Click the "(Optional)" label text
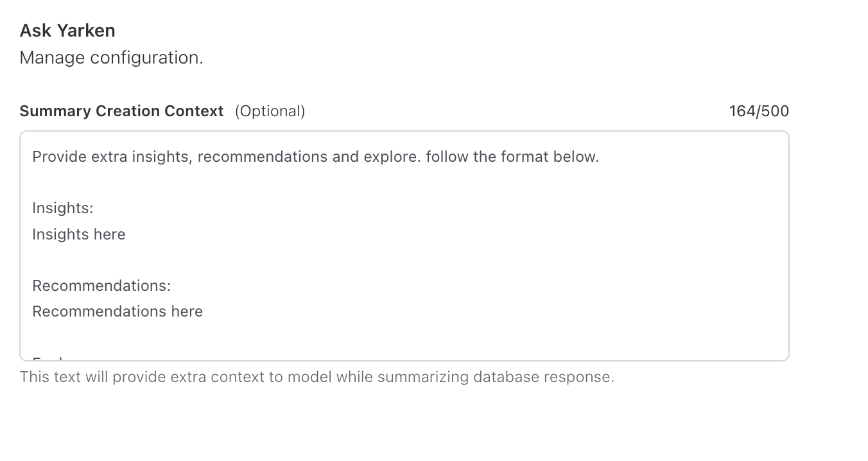The image size is (868, 461). point(270,111)
